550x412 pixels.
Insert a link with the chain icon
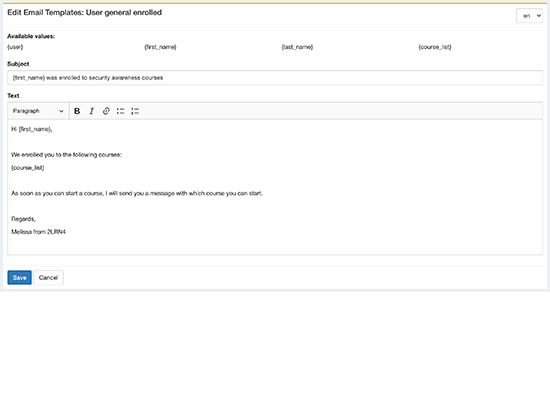[x=106, y=111]
